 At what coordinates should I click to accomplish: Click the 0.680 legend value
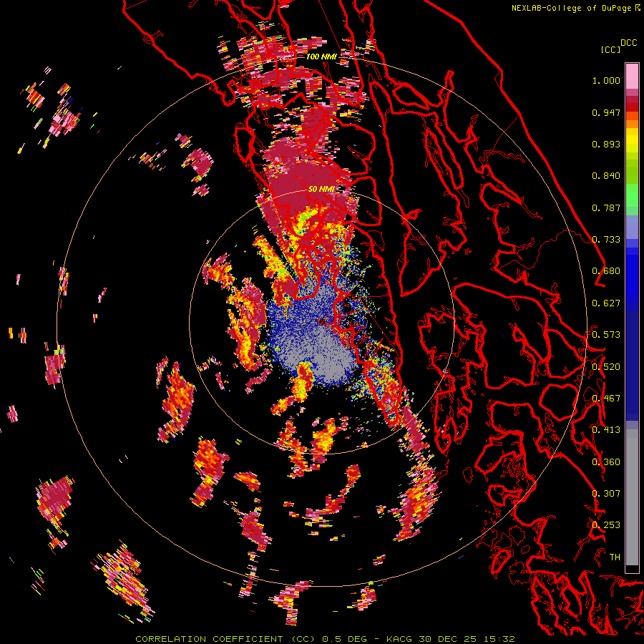point(606,271)
